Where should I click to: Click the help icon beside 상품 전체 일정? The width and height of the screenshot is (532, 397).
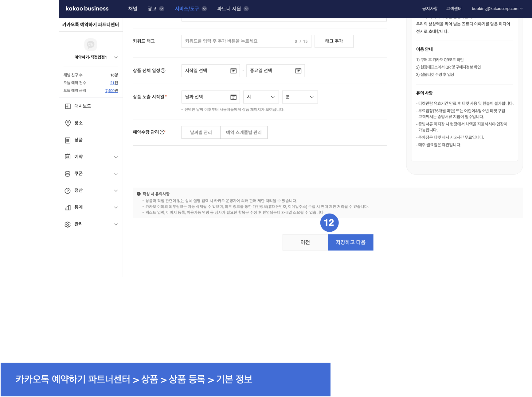(x=163, y=71)
